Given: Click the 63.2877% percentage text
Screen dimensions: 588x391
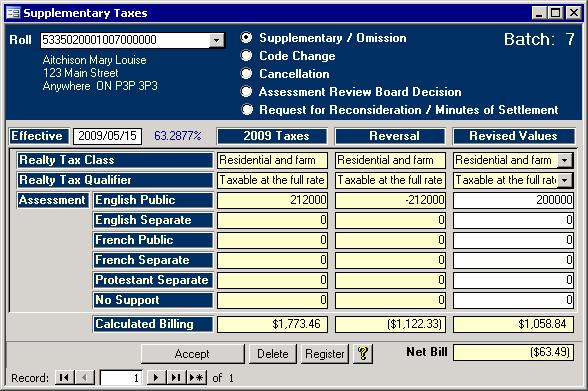Looking at the screenshot, I should (178, 136).
